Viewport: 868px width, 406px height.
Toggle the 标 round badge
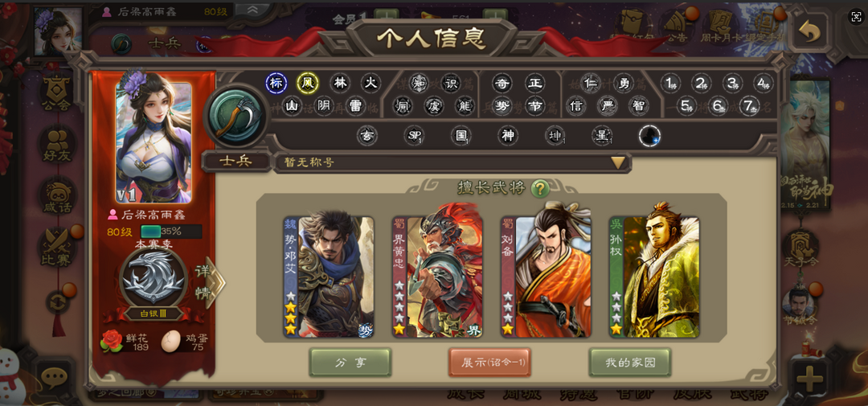tap(276, 84)
